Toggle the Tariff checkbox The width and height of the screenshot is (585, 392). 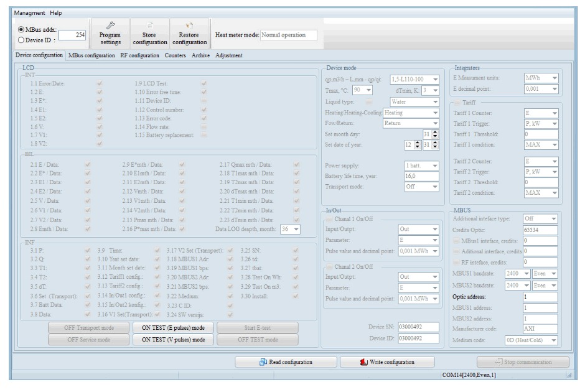coord(457,103)
